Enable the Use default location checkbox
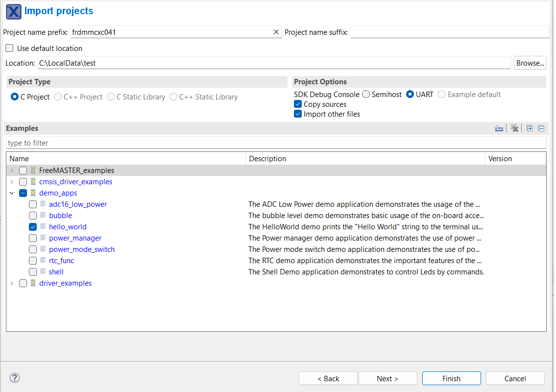The width and height of the screenshot is (556, 392). [x=9, y=49]
